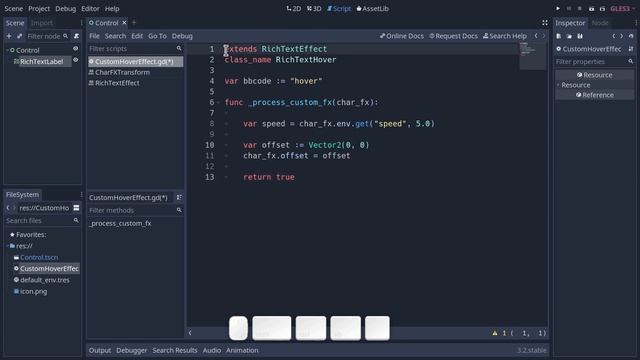Open the Go To menu
This screenshot has height=360, width=640.
click(x=157, y=36)
